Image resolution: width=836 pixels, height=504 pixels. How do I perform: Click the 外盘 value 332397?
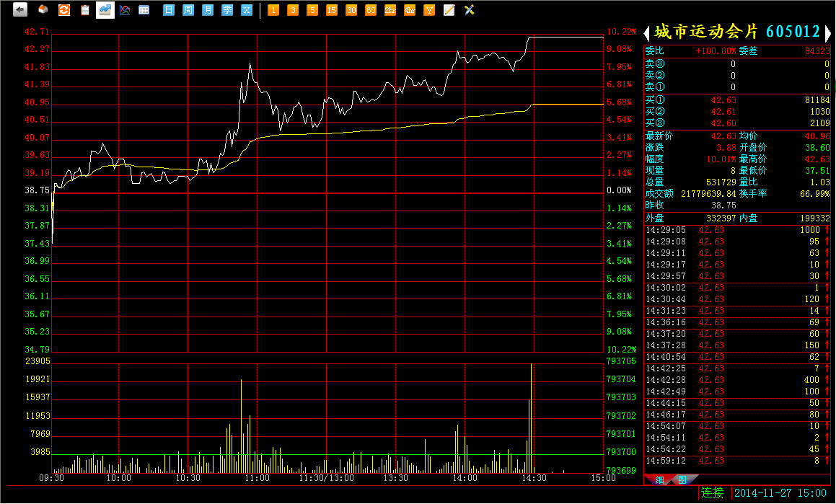tap(721, 218)
